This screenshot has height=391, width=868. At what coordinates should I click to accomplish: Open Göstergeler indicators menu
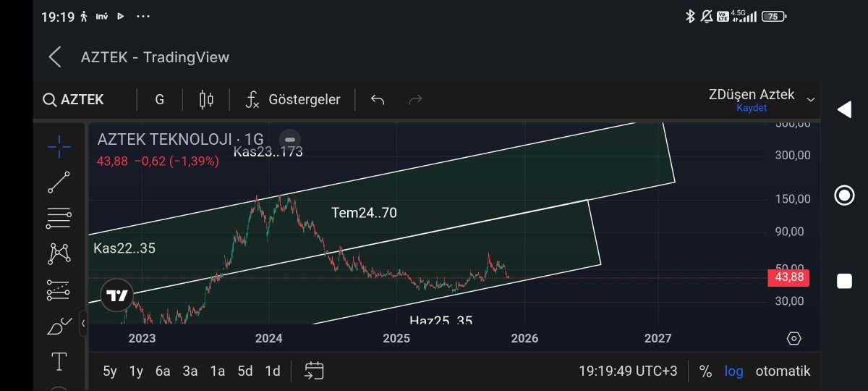tap(292, 100)
